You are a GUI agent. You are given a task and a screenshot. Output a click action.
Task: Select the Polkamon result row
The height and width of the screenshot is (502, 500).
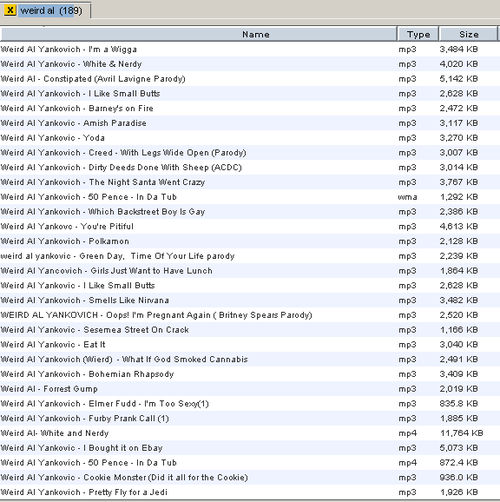(x=250, y=241)
